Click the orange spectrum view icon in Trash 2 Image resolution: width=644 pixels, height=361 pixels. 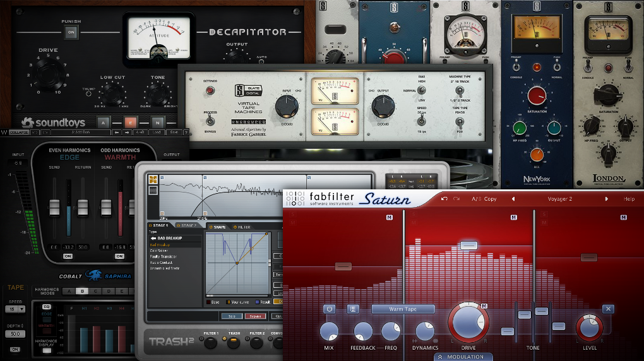(x=153, y=179)
